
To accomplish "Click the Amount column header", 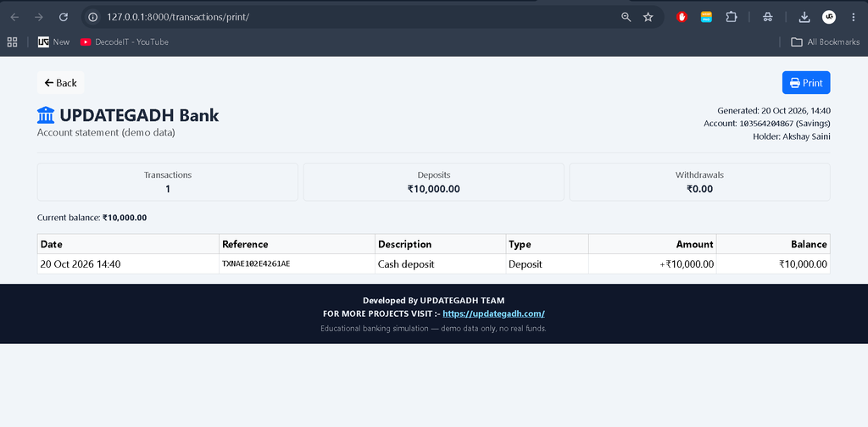I will [652, 244].
